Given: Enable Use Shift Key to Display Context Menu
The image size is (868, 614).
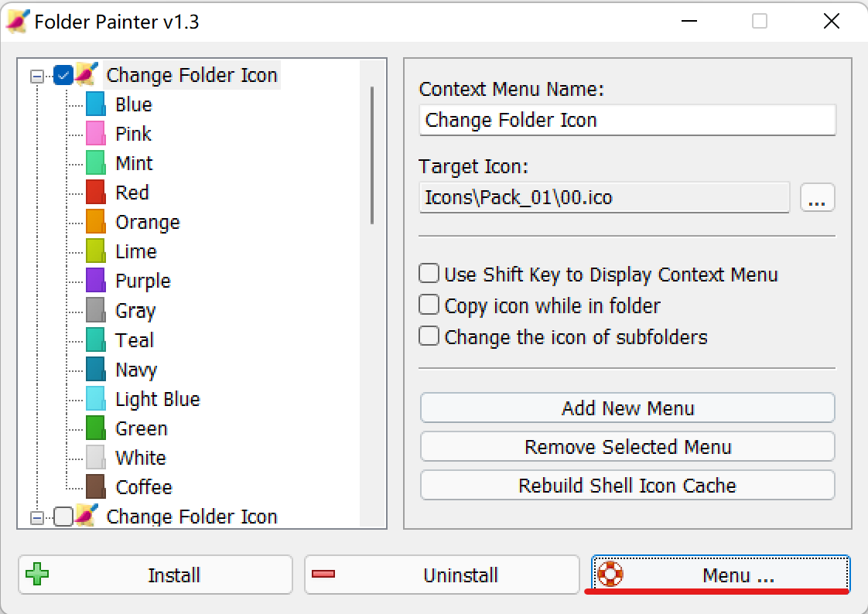Looking at the screenshot, I should click(429, 275).
